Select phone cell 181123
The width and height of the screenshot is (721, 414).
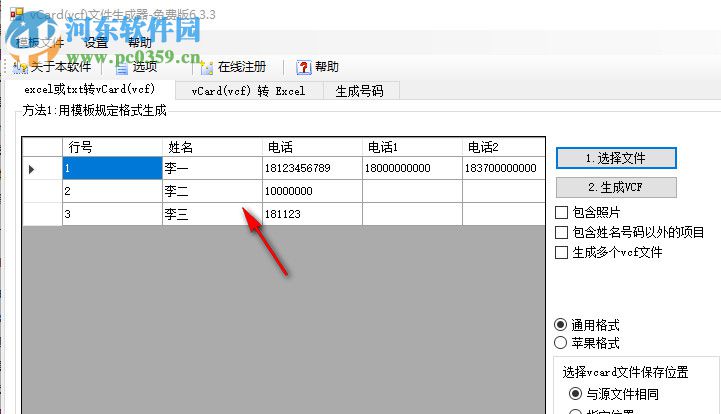pyautogui.click(x=312, y=214)
